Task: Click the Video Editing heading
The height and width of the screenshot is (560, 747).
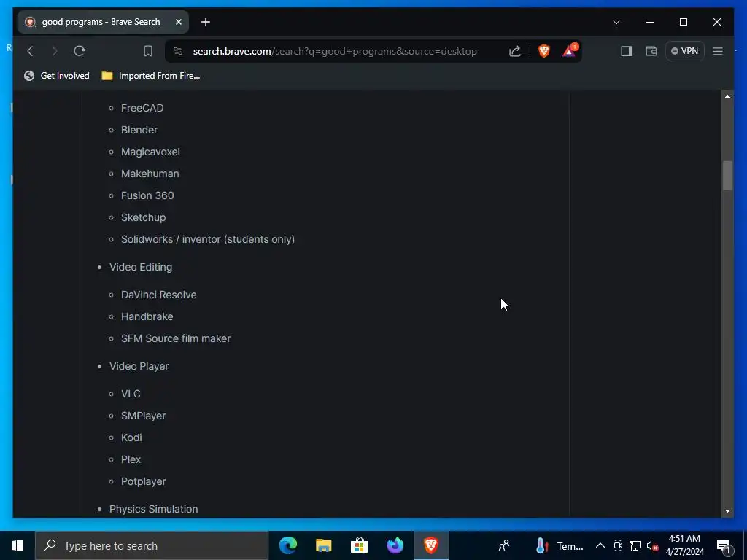Action: (141, 267)
